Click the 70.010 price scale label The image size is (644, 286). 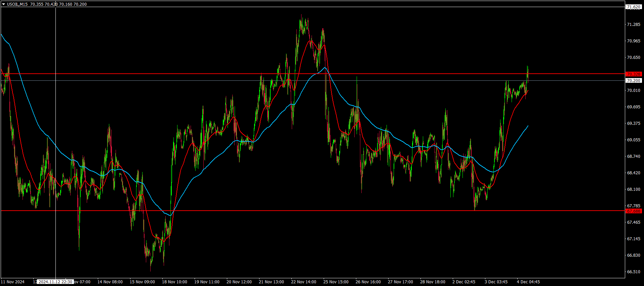click(634, 91)
